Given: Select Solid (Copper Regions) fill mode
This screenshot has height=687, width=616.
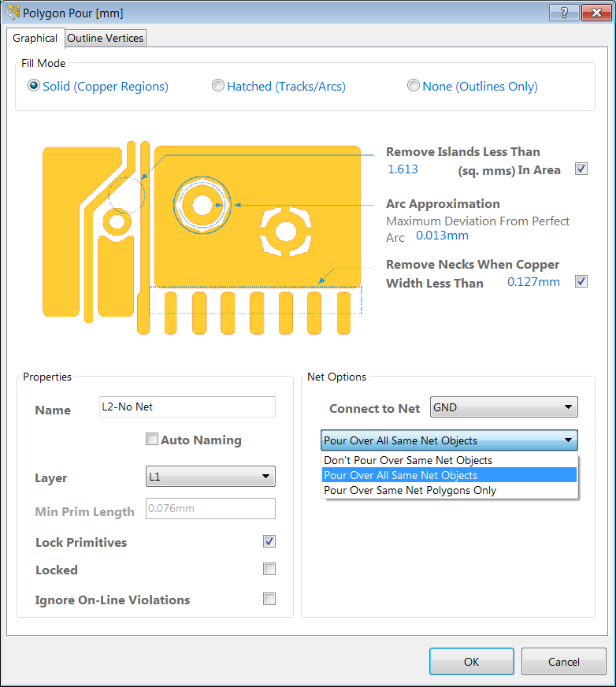Looking at the screenshot, I should click(34, 86).
